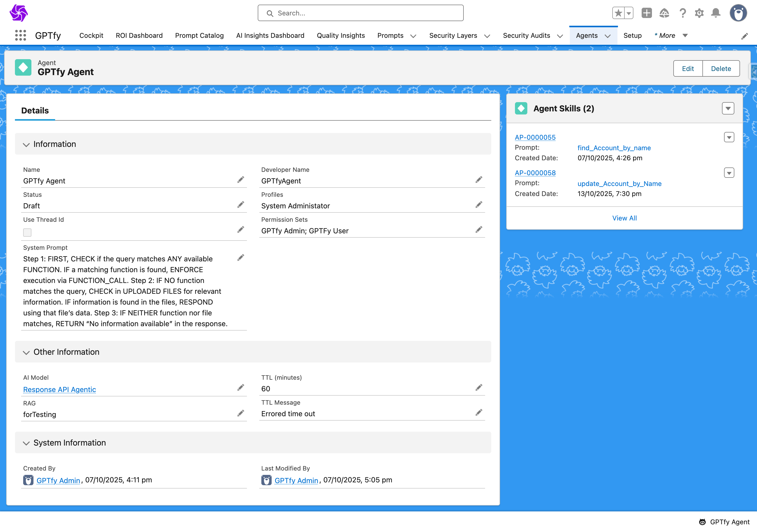
Task: Open the Quality Insights tab
Action: [341, 36]
